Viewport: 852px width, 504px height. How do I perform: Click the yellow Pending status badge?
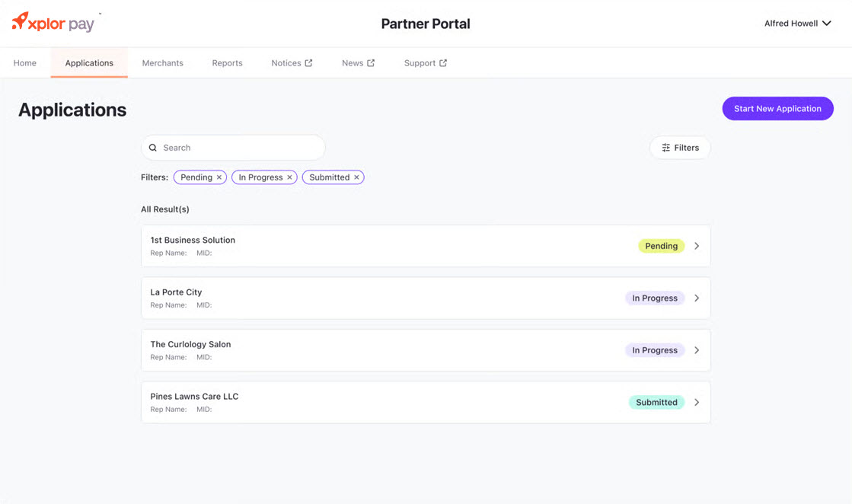click(661, 246)
